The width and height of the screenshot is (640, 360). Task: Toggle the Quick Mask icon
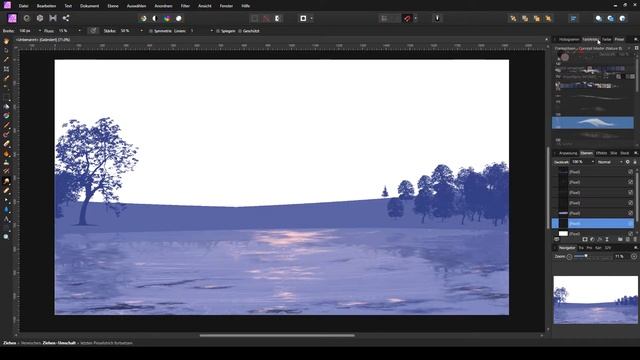303,18
